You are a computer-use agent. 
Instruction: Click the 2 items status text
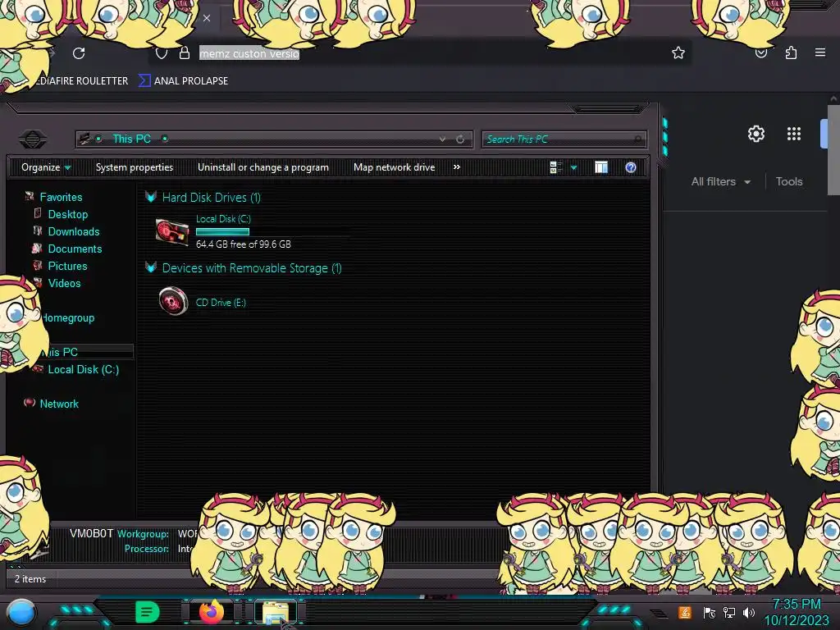click(x=30, y=579)
